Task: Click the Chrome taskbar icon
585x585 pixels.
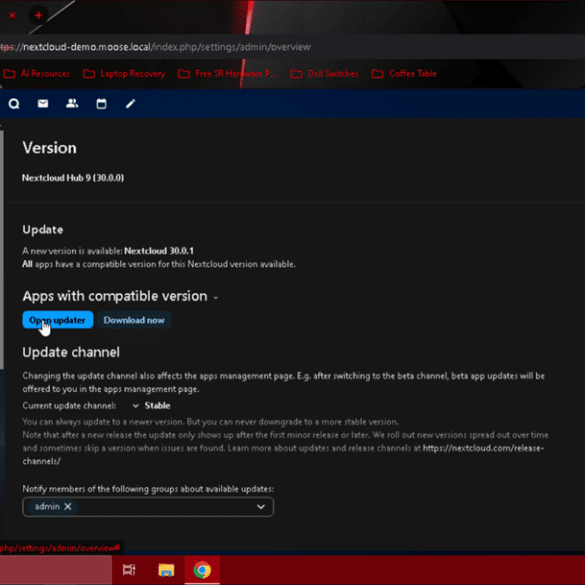Action: (202, 570)
